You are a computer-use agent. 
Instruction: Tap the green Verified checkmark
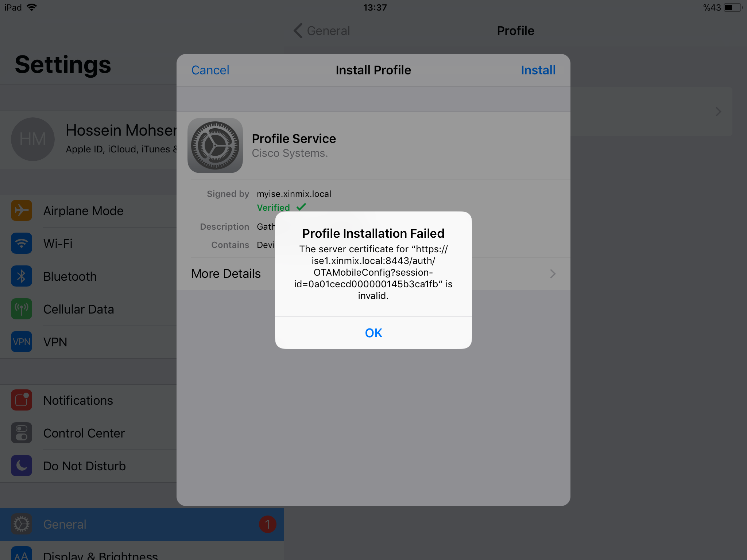pyautogui.click(x=301, y=207)
